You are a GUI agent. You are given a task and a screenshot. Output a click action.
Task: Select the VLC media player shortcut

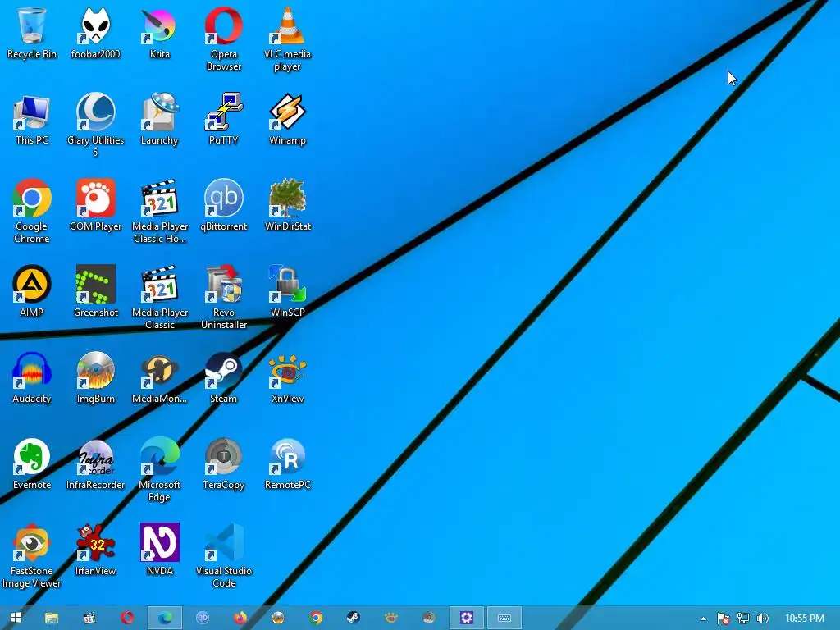pos(288,39)
